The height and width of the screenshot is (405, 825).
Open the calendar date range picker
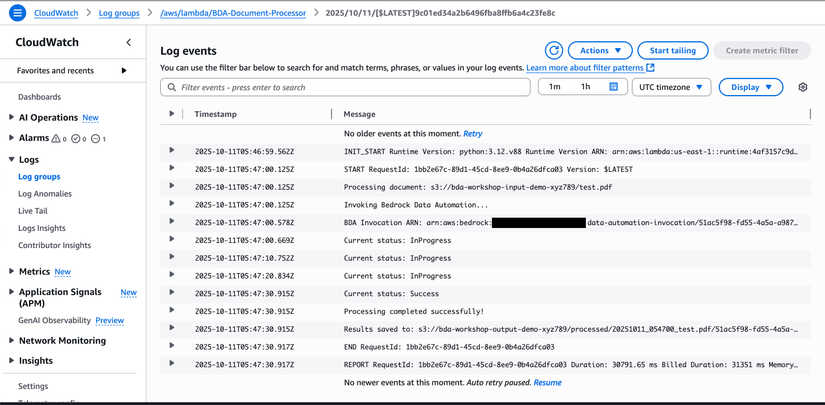tap(614, 87)
